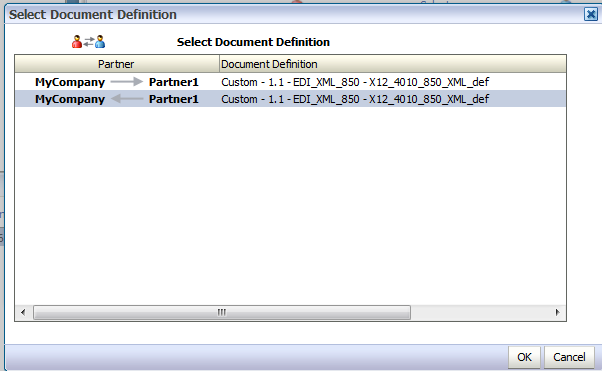Viewport: 602px width, 371px height.
Task: Click MyCompany text in first row
Action: [70, 82]
